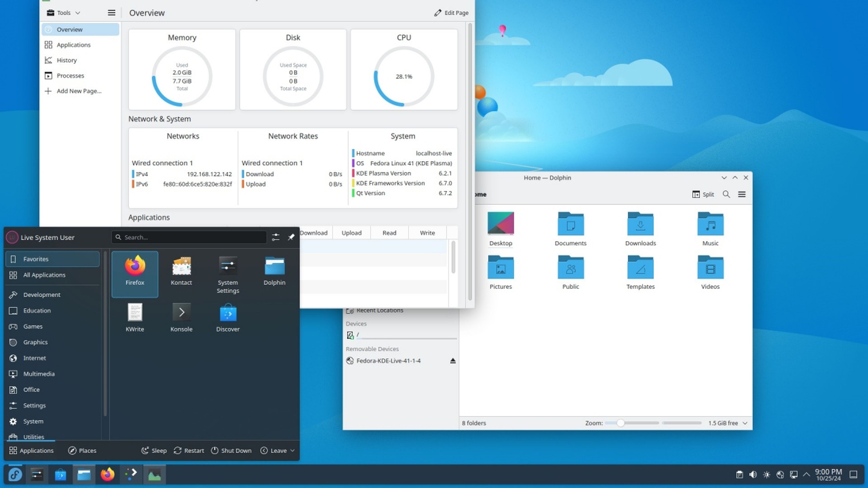
Task: Open the Downloads folder in Dolphin
Action: pos(640,229)
